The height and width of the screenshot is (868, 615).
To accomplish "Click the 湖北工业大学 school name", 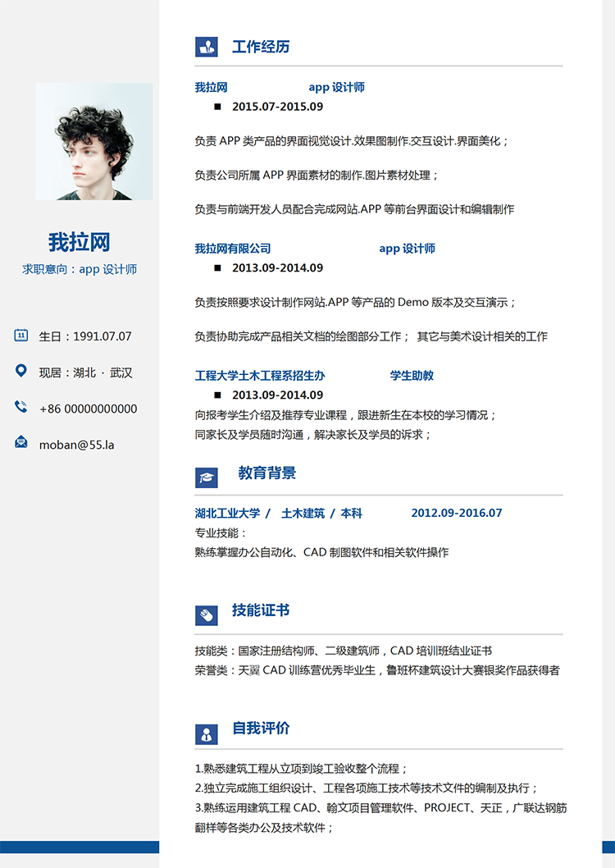I will [x=227, y=513].
